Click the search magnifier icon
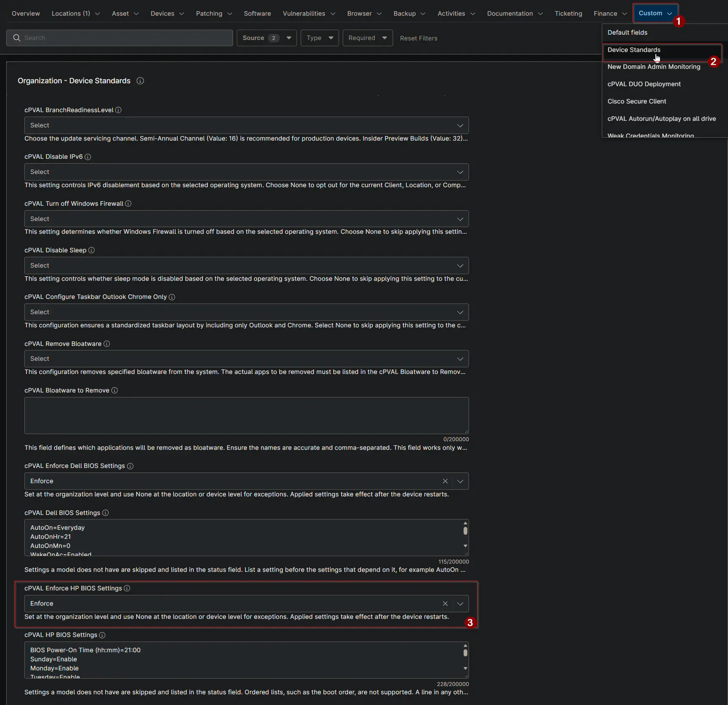This screenshot has width=728, height=705. click(x=16, y=38)
